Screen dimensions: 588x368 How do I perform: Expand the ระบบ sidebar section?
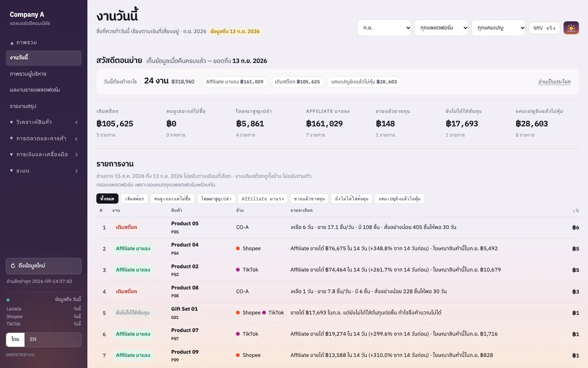click(44, 171)
